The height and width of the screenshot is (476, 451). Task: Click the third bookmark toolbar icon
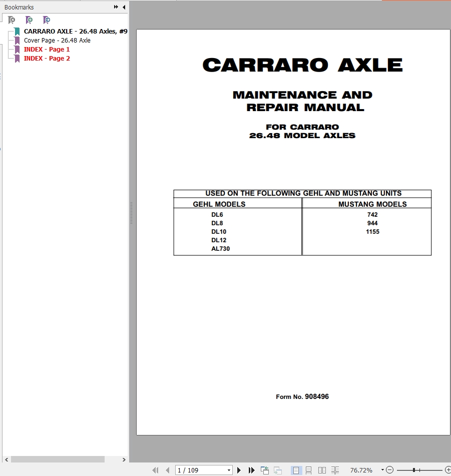click(47, 20)
